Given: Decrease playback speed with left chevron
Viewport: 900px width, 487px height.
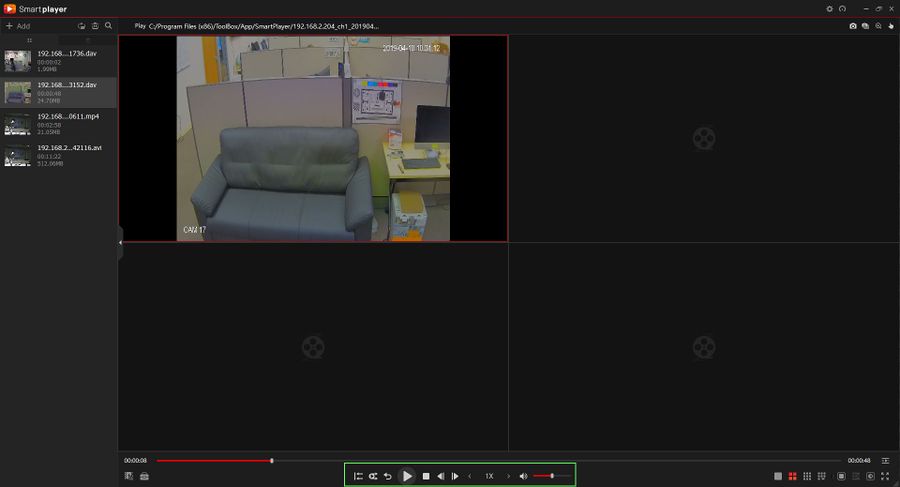Looking at the screenshot, I should (x=470, y=476).
